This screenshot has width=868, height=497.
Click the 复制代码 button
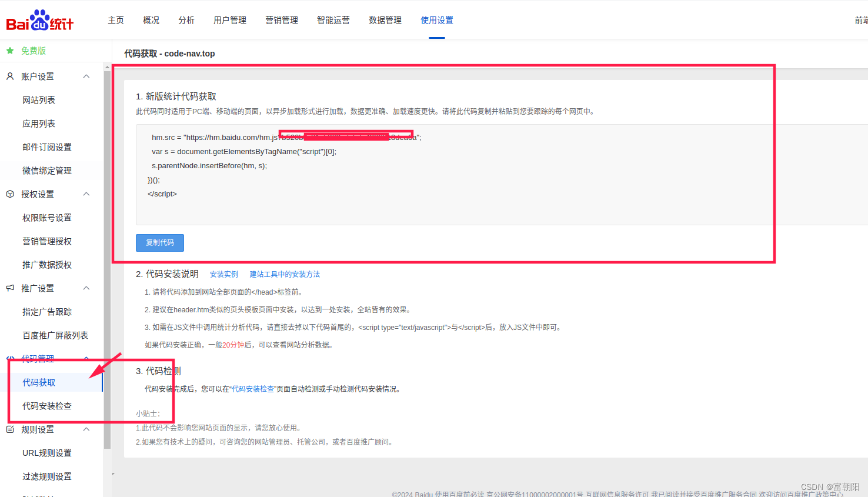click(x=160, y=243)
